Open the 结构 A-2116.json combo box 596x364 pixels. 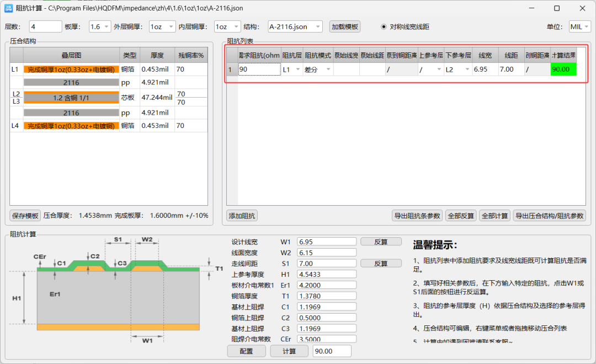(295, 26)
